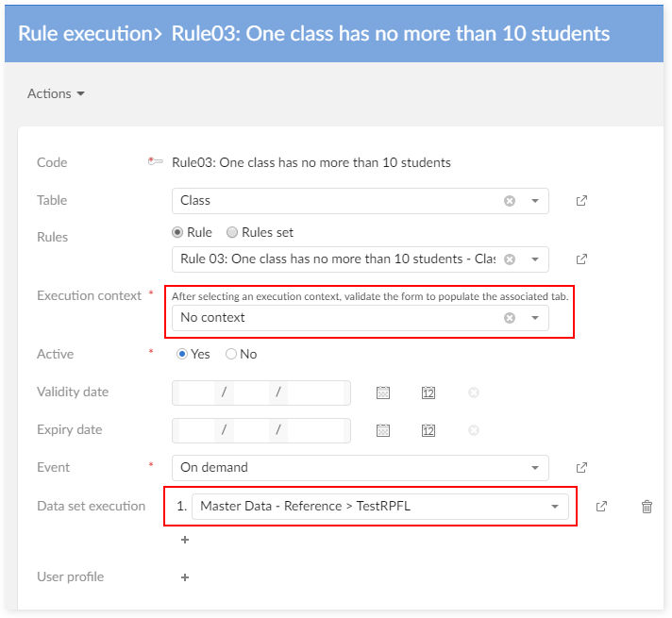Open the Event record in external preview
The height and width of the screenshot is (618, 672).
[581, 468]
